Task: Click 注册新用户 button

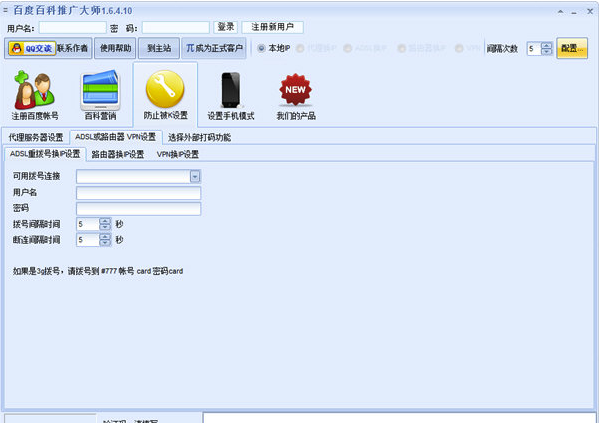Action: [x=273, y=27]
